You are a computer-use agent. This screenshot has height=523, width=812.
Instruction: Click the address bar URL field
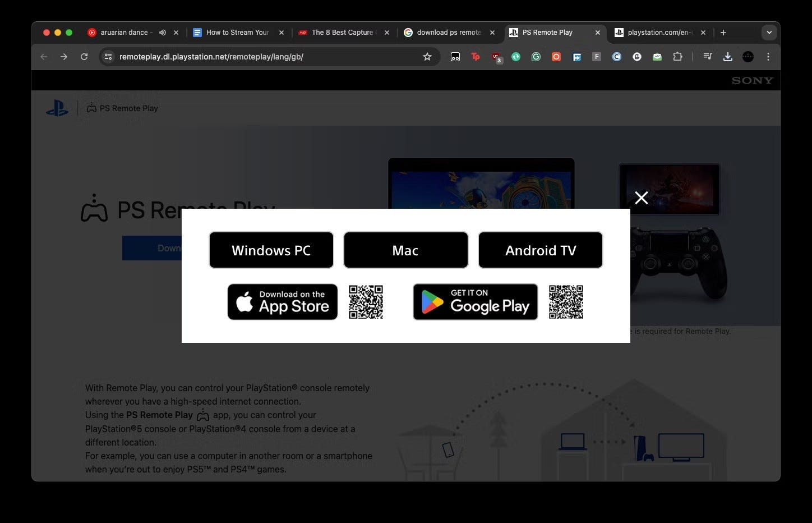tap(252, 56)
